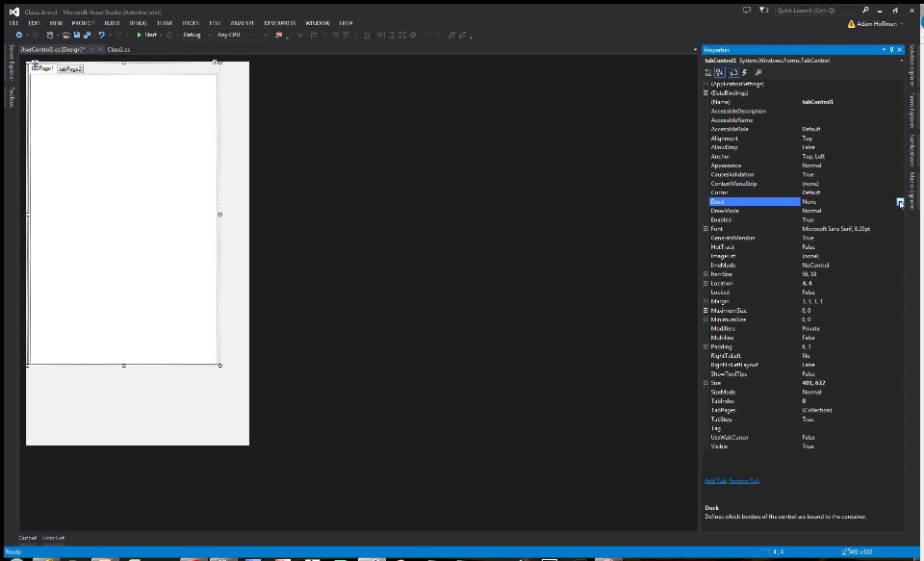Toggle auto-hide pin on Properties panel
This screenshot has width=924, height=561.
[891, 50]
